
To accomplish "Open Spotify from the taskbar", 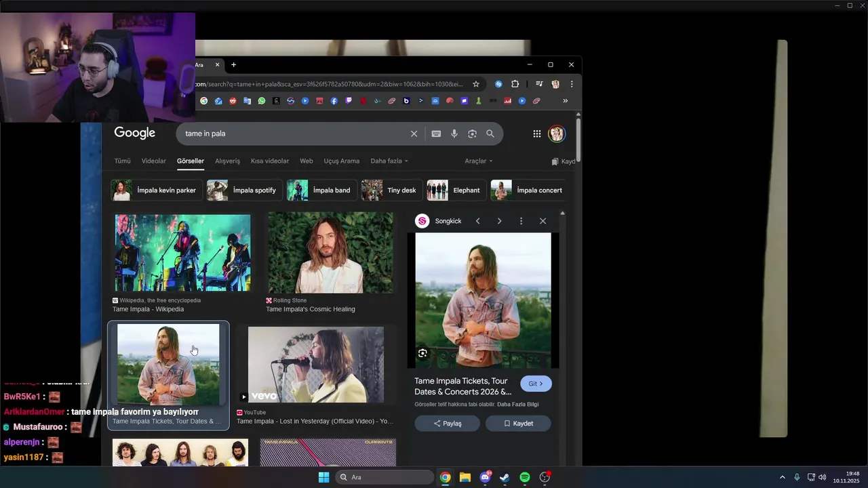I will (x=525, y=477).
